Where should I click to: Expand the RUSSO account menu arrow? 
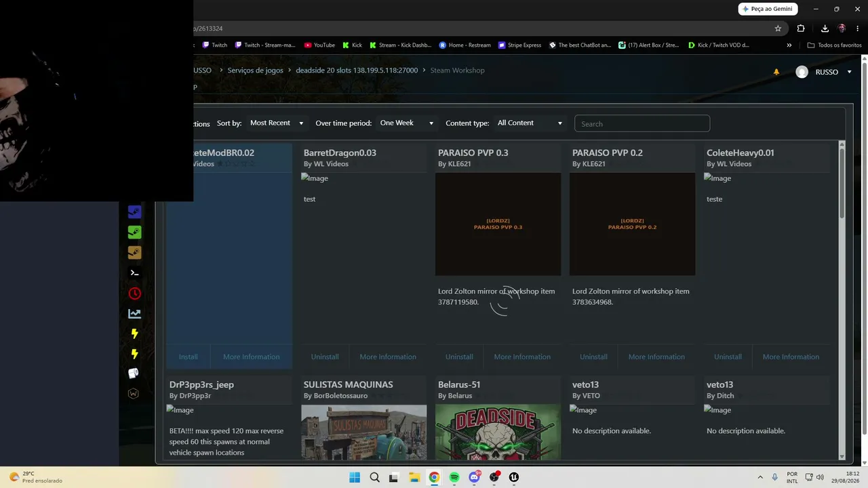849,72
